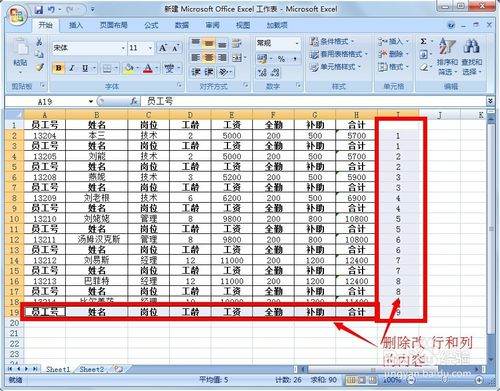Click the Clear eraser icon

click(x=424, y=67)
